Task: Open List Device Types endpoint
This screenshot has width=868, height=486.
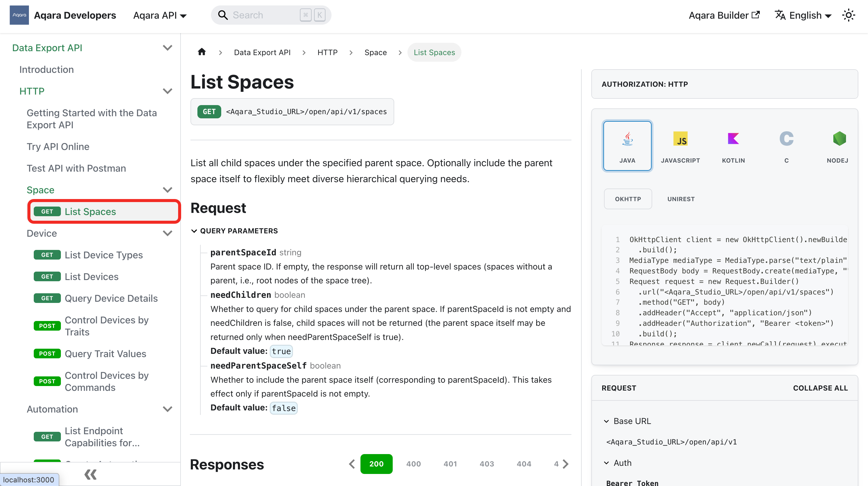Action: 104,255
